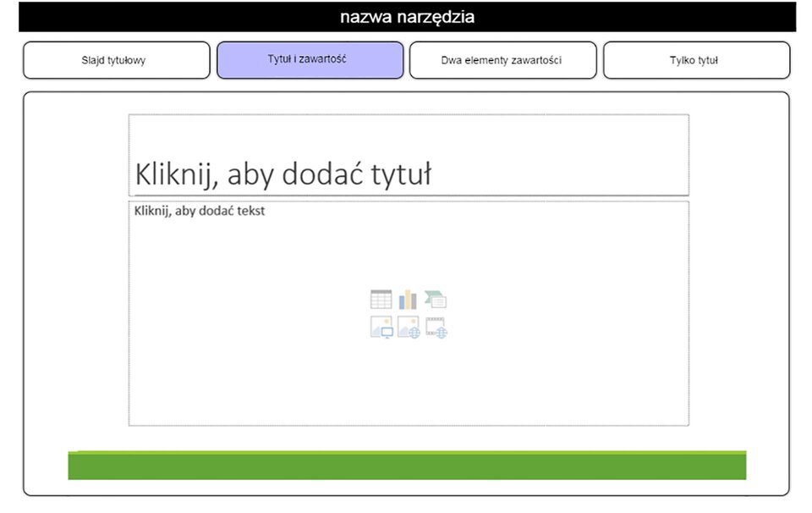Click the insert video icon
The width and height of the screenshot is (812, 513).
point(436,328)
